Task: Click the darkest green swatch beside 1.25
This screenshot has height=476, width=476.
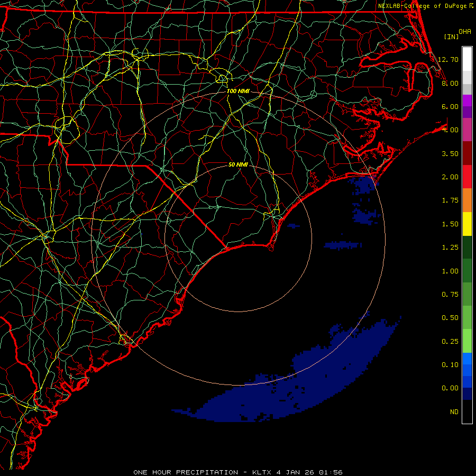Action: (467, 247)
